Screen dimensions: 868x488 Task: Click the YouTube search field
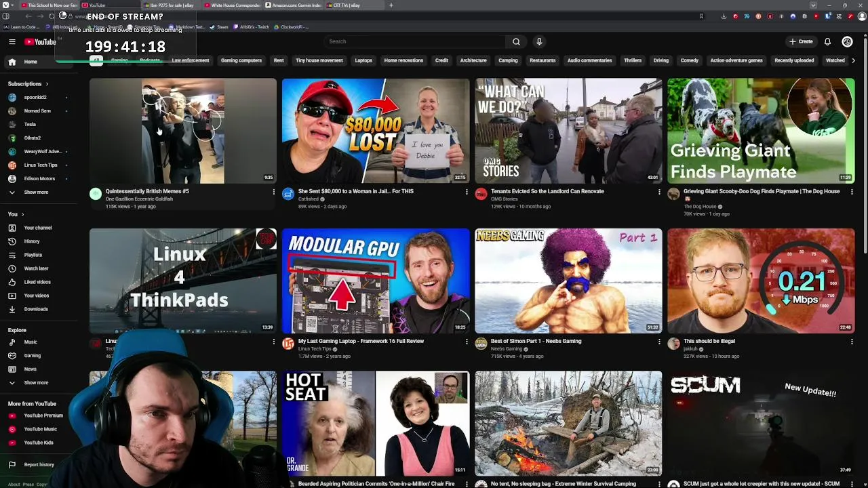(x=415, y=41)
